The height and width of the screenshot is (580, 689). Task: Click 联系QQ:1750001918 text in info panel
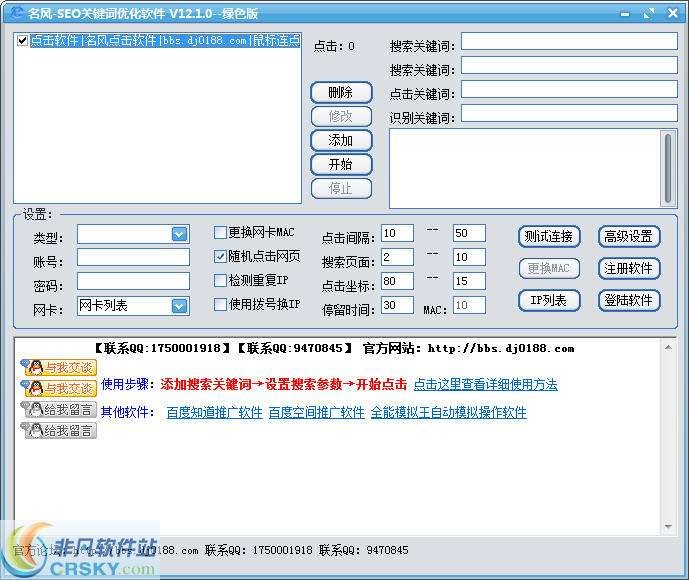[x=162, y=348]
